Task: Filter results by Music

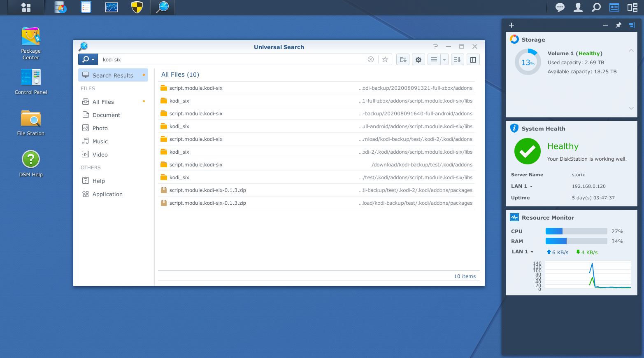Action: 113,141
